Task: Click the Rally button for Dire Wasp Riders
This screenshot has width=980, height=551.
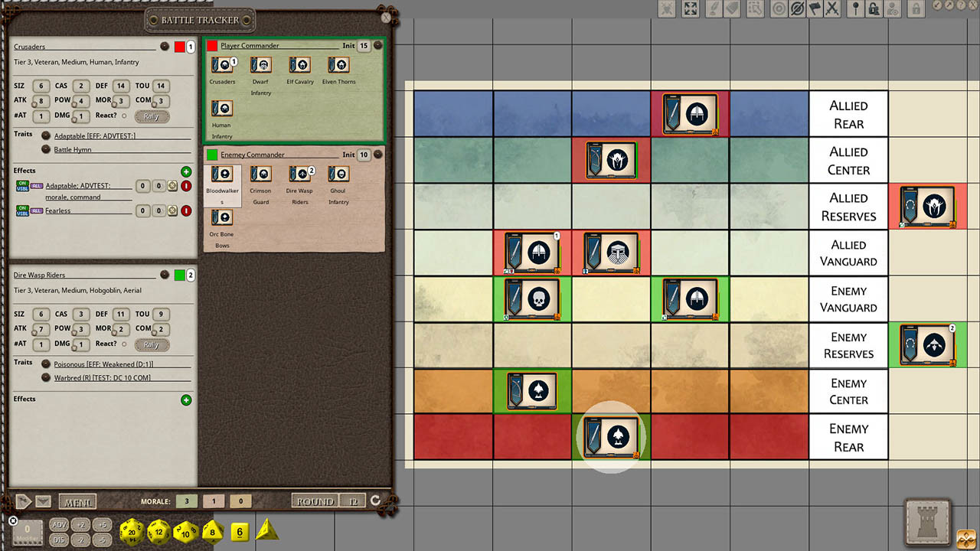Action: pyautogui.click(x=151, y=344)
